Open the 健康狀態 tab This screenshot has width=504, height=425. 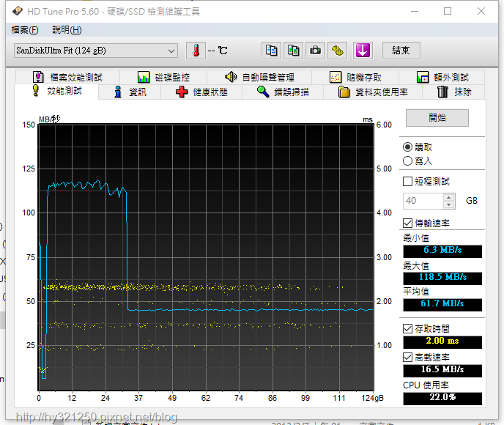(x=201, y=92)
